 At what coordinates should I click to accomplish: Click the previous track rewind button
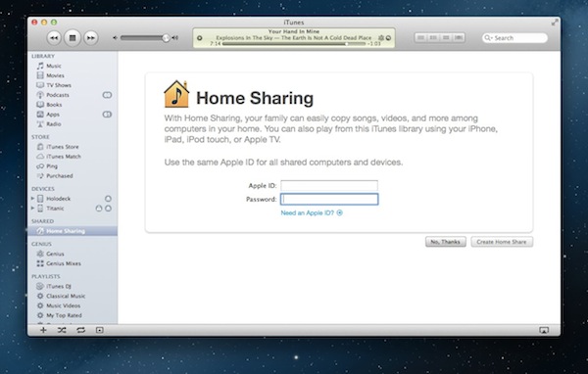pos(54,38)
